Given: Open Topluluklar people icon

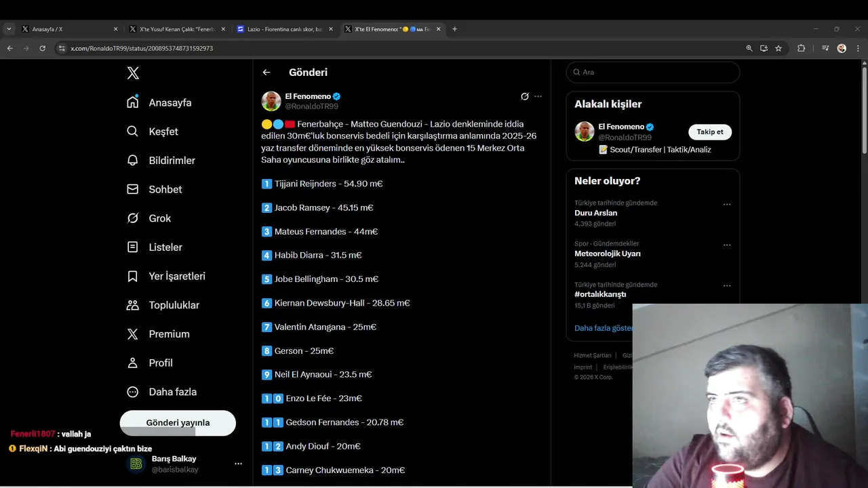Looking at the screenshot, I should [133, 305].
